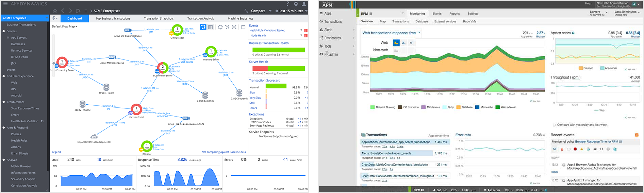This screenshot has height=193, width=644.
Task: Open the External services subtab
Action: pyautogui.click(x=445, y=21)
